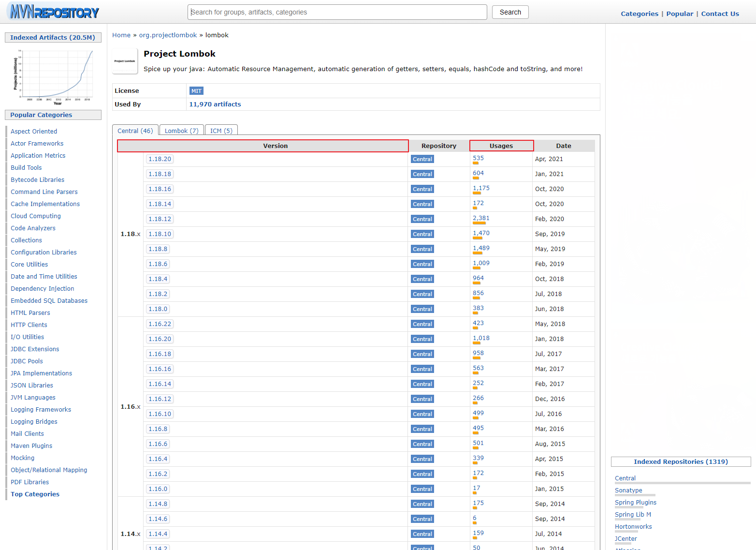Open version 1.18.8
Viewport: 756px width, 550px height.
point(158,249)
